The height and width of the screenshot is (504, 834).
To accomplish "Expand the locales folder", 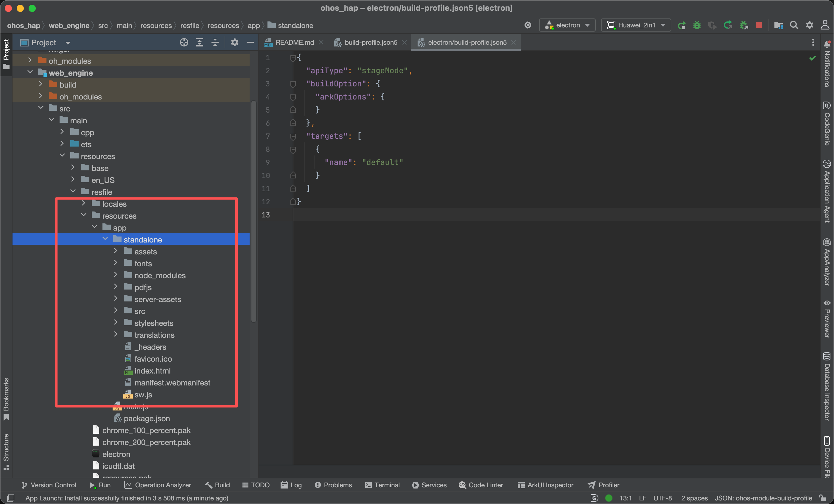I will pyautogui.click(x=84, y=203).
